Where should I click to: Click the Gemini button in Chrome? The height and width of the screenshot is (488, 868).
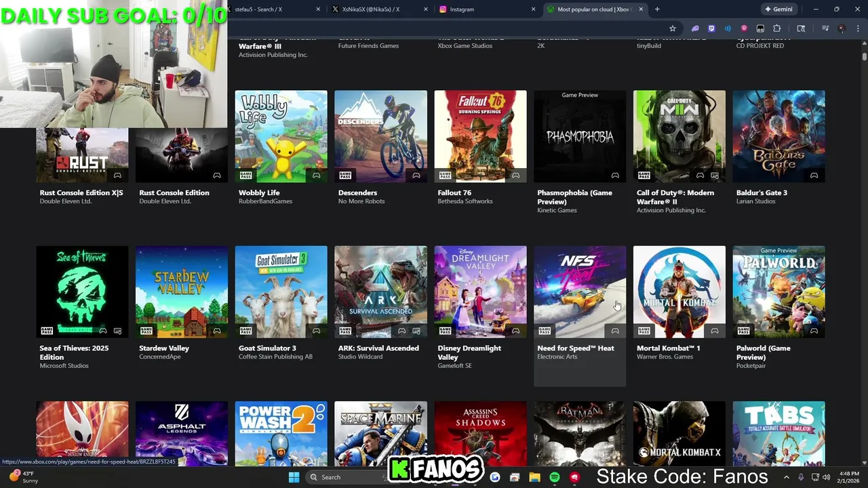point(778,9)
